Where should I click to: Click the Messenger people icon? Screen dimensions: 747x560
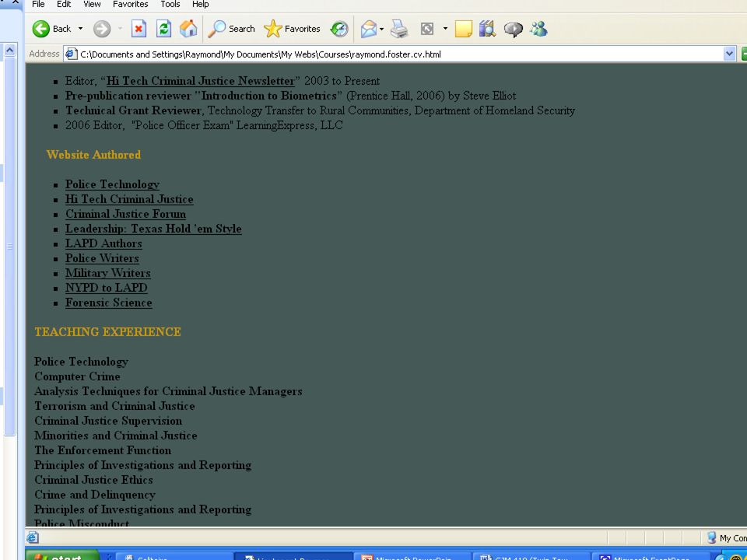point(538,29)
